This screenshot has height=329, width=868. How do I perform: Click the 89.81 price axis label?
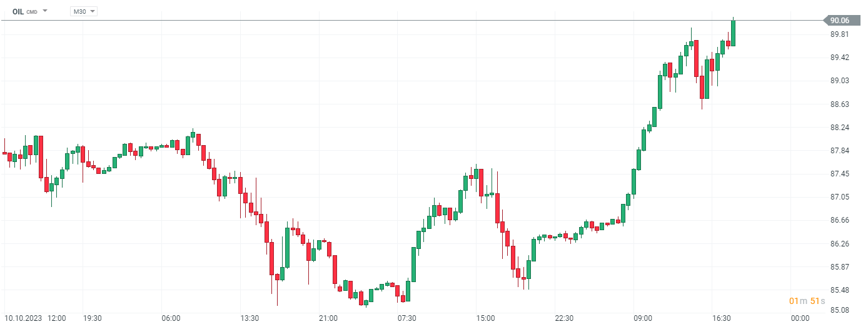[839, 34]
